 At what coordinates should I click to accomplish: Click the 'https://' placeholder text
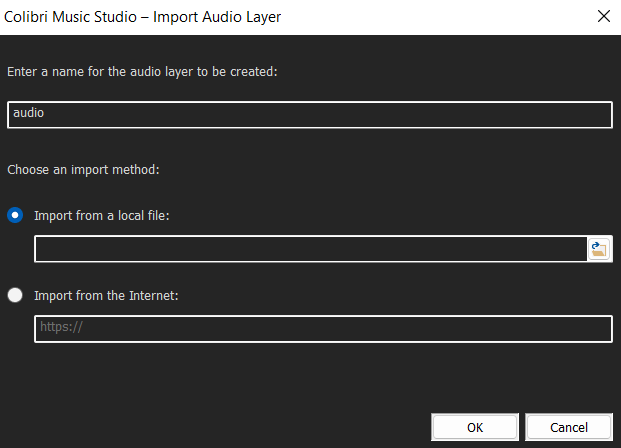click(x=60, y=329)
